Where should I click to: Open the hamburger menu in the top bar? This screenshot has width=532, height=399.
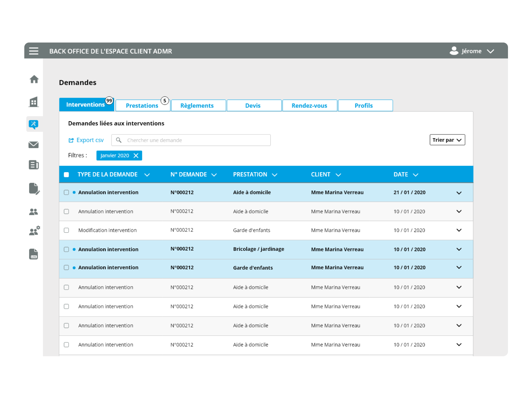[x=34, y=51]
